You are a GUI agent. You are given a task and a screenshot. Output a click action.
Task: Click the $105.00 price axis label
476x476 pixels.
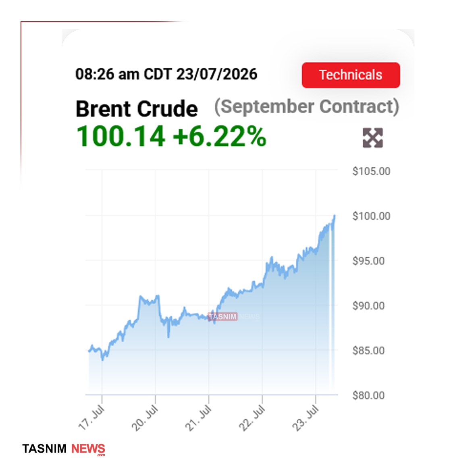click(371, 171)
